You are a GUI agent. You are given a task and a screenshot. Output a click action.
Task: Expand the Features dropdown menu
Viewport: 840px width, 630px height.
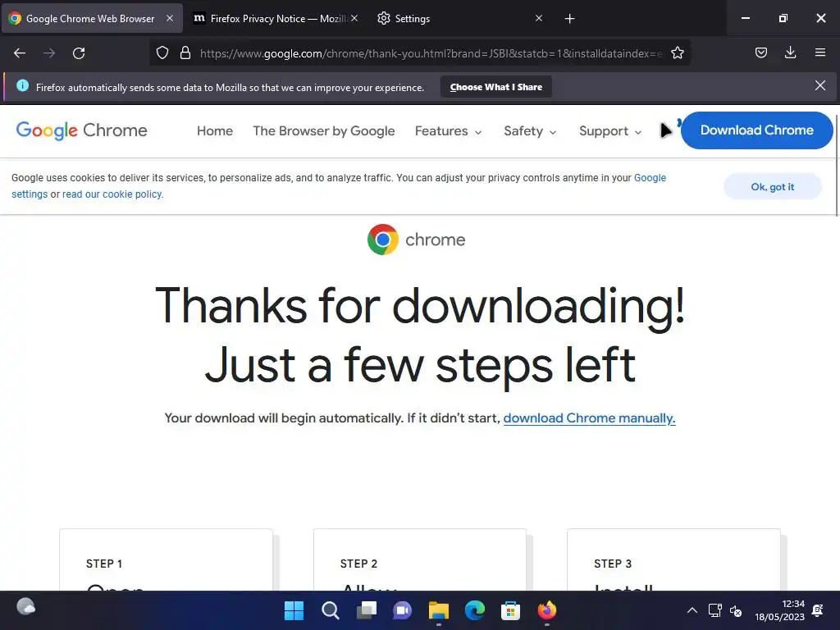point(449,131)
